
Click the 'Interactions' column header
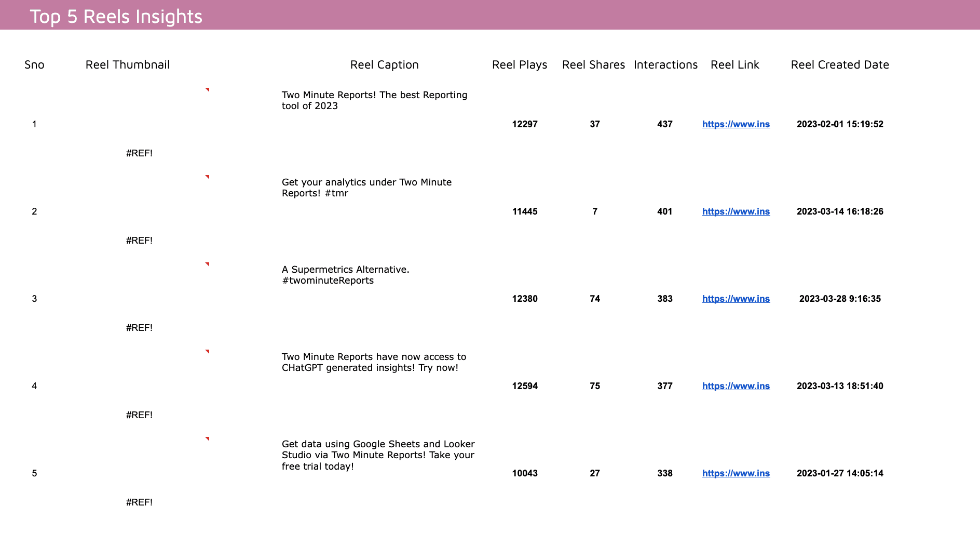click(665, 65)
